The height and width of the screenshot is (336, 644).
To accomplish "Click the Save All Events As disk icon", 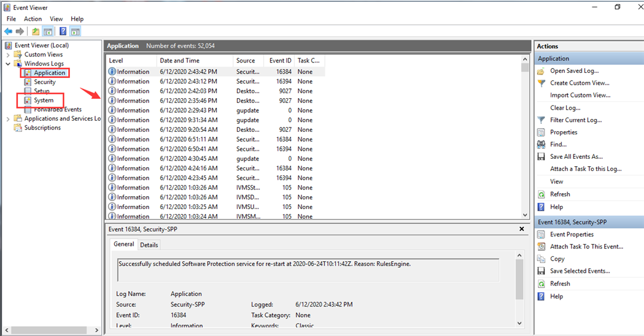I will (541, 157).
